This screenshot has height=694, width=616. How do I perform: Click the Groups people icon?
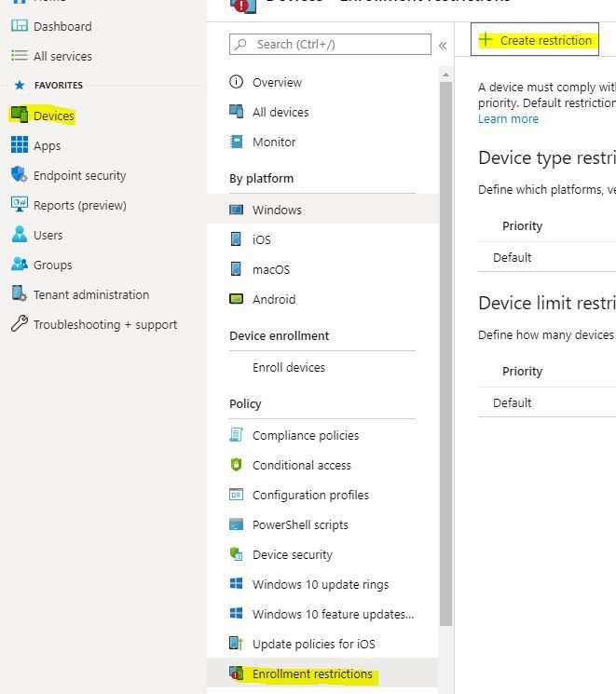click(19, 265)
